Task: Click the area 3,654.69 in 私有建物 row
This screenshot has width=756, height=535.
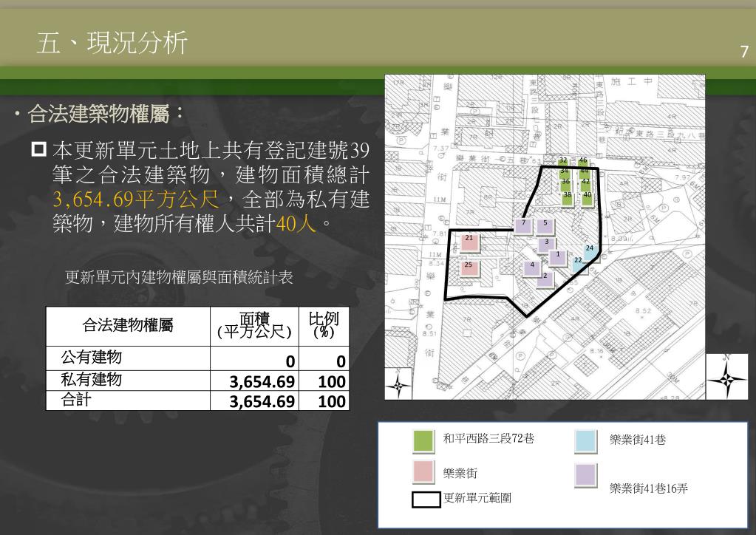Action: 262,381
